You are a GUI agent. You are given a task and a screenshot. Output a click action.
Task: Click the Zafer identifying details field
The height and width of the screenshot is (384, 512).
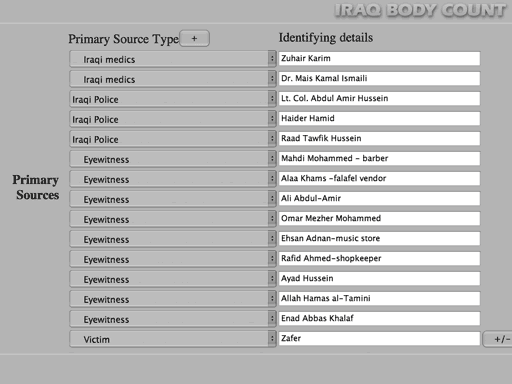379,339
